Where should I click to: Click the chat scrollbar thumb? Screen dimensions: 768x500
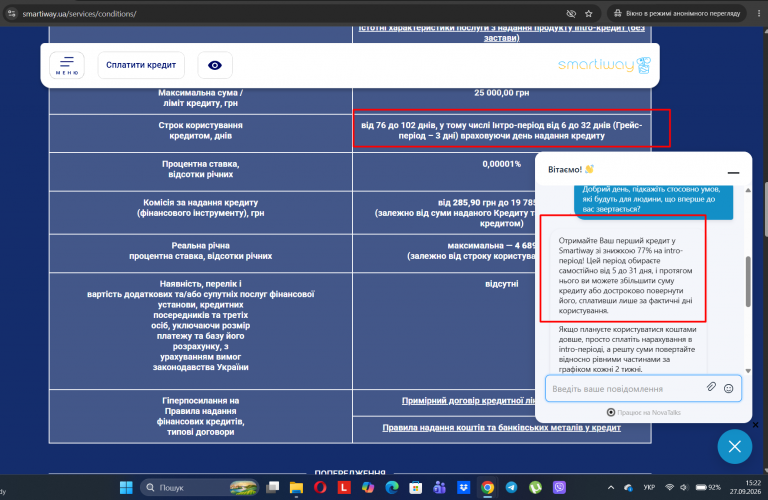pos(748,282)
